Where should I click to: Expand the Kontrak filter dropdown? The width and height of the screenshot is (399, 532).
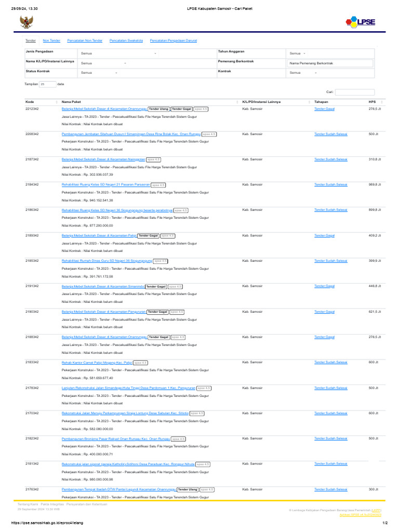[303, 73]
